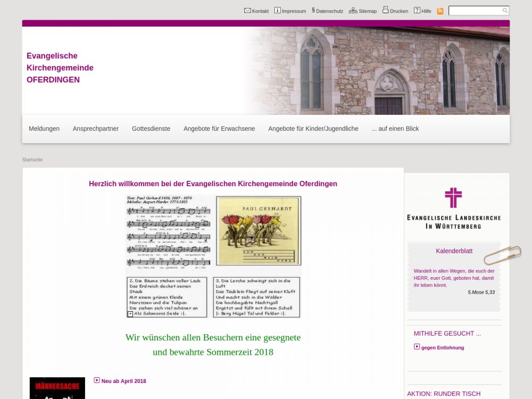Click the Evangelische Landeskirche Württemberg logo

(454, 208)
